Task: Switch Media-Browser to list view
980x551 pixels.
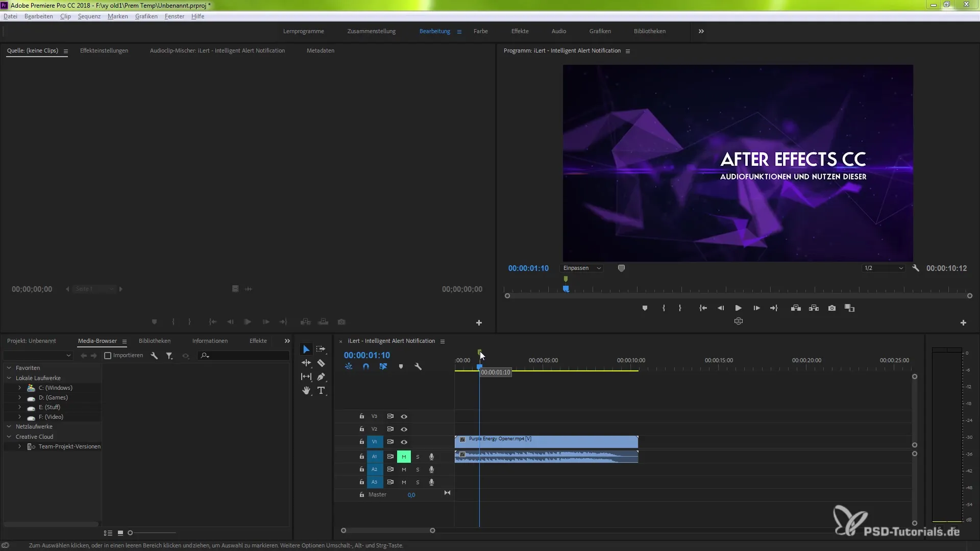Action: click(108, 533)
